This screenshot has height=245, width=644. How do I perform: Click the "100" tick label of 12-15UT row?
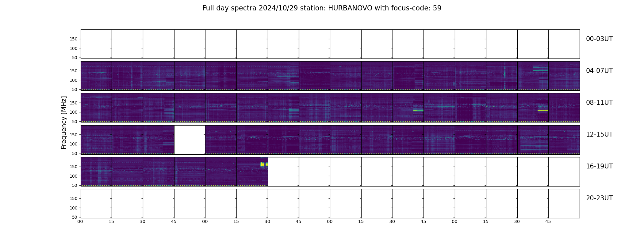[74, 144]
